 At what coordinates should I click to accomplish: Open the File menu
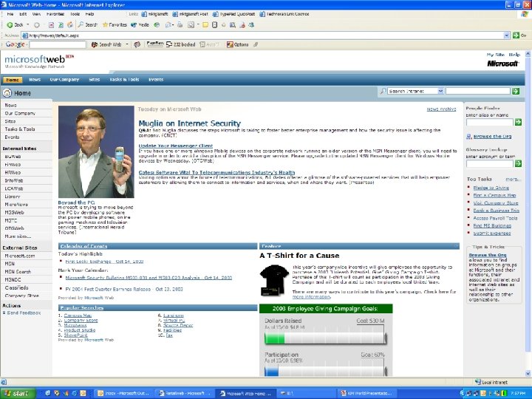click(x=10, y=14)
